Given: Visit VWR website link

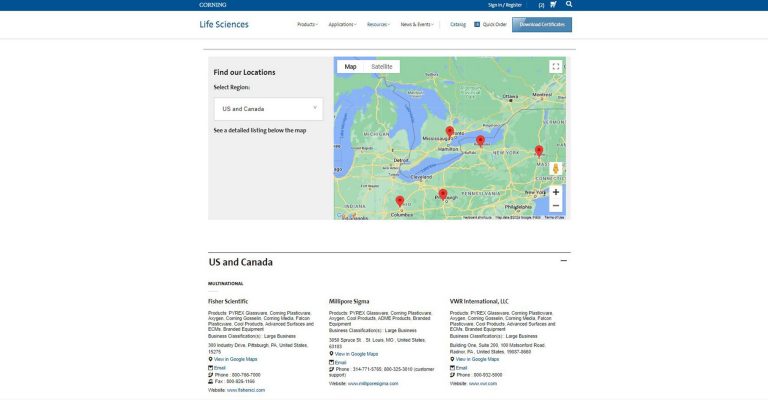Looking at the screenshot, I should pos(482,384).
